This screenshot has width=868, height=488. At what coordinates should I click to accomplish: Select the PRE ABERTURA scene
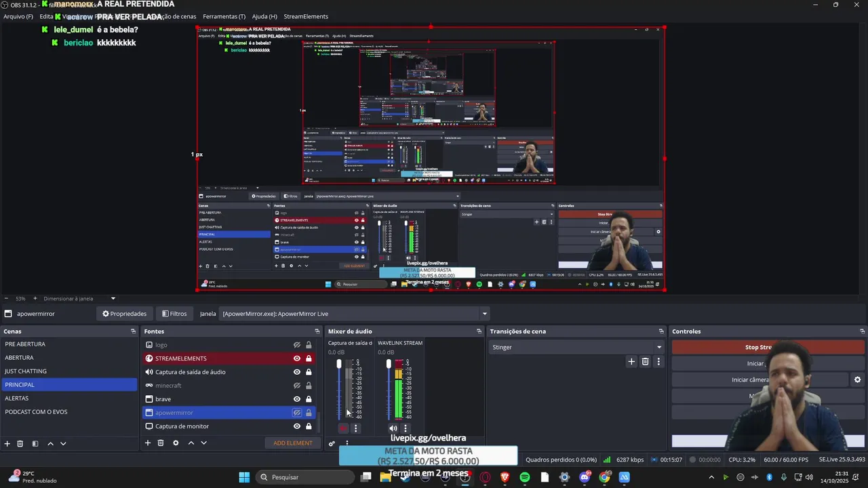(68, 344)
